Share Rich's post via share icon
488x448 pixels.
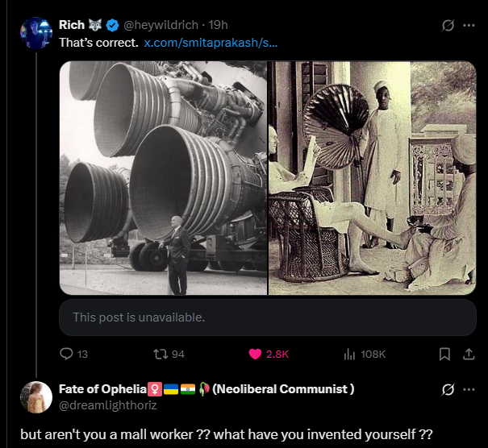point(467,354)
